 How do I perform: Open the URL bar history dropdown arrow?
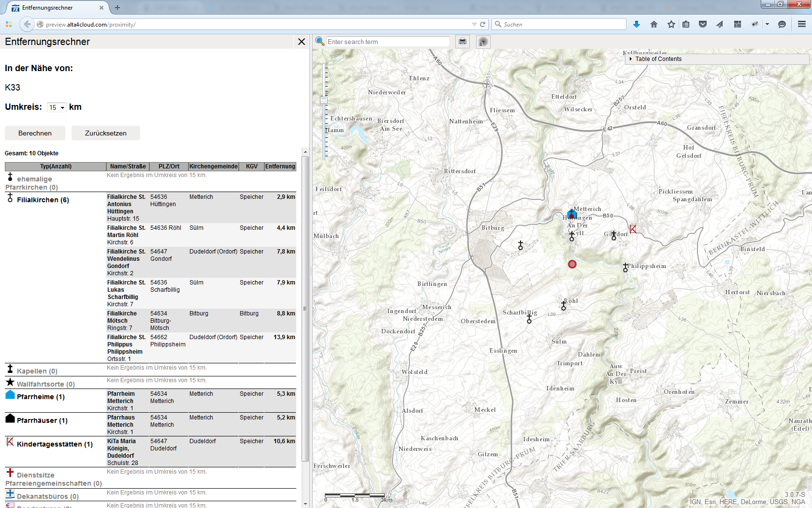(x=474, y=24)
